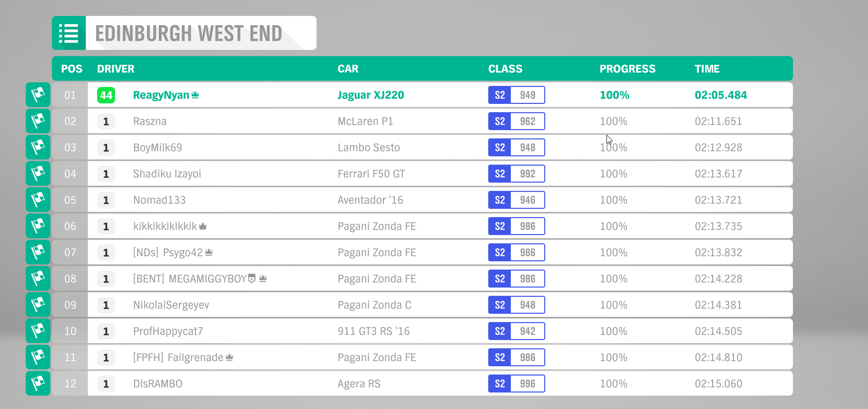
Task: Sort by the CLASS column header
Action: tap(505, 69)
